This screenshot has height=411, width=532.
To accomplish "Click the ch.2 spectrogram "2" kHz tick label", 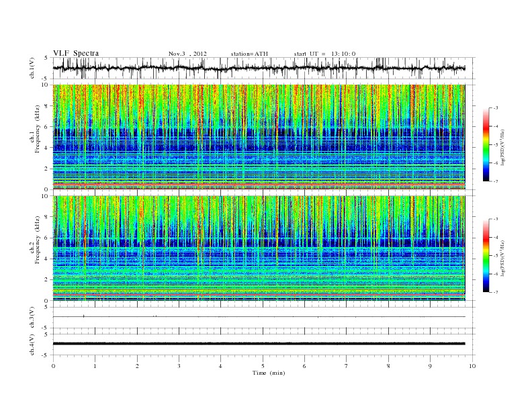I will click(47, 280).
